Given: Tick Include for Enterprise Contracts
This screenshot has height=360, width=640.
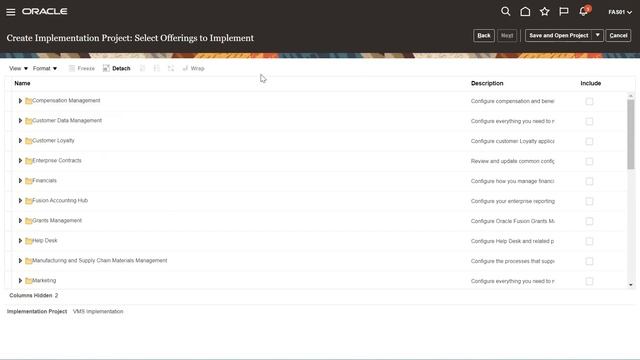Looking at the screenshot, I should (589, 161).
